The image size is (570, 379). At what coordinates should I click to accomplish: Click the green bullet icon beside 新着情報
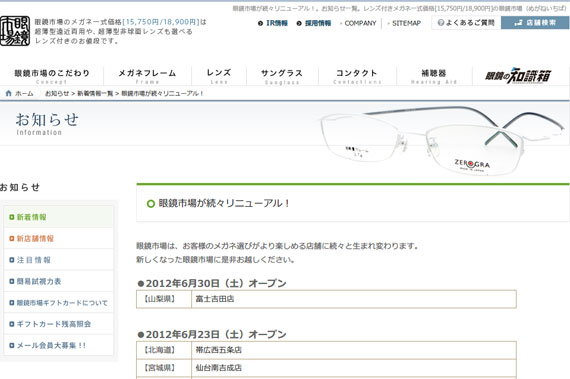coord(12,217)
